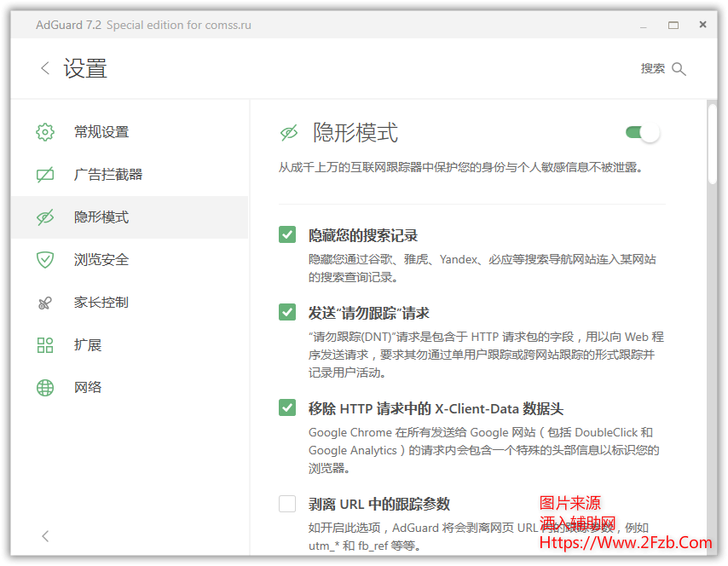
Task: Open the 扩展 section
Action: tap(129, 345)
